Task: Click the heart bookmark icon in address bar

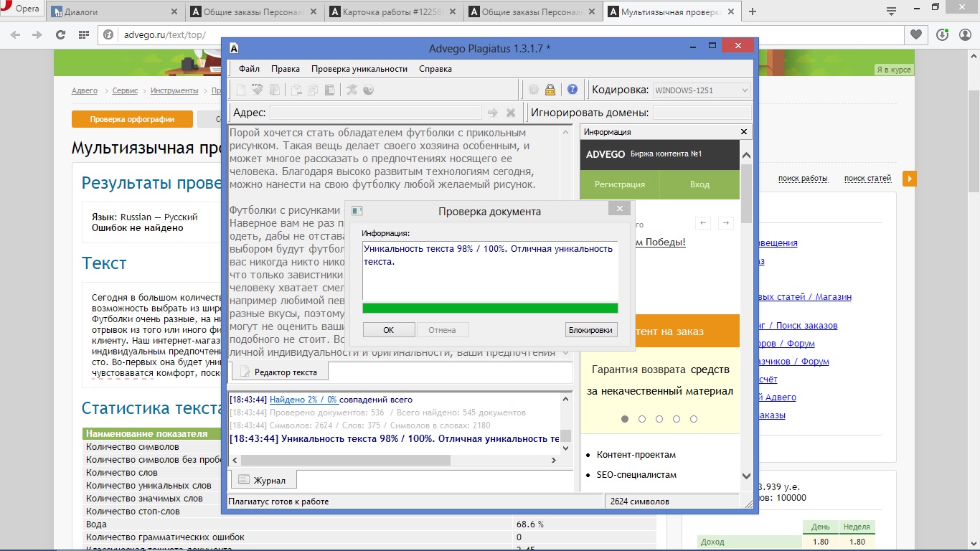Action: click(x=916, y=34)
